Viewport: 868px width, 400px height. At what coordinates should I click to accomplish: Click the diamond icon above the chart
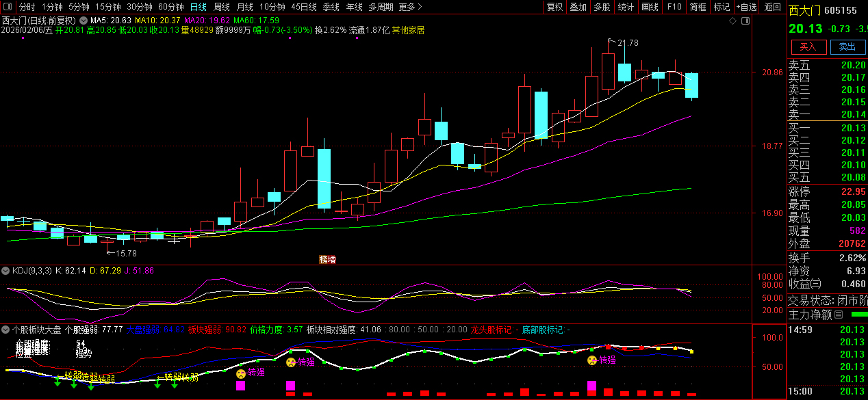point(732,21)
